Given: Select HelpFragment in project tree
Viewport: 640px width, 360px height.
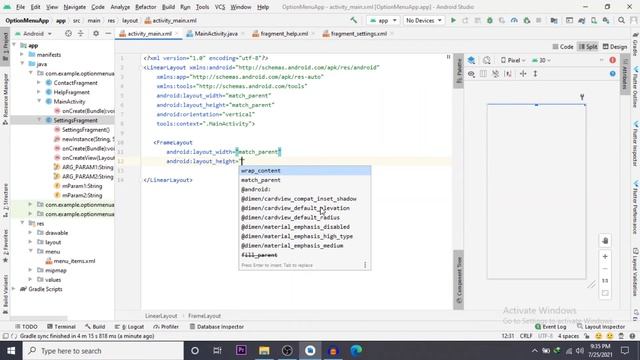Looking at the screenshot, I should pos(71,92).
